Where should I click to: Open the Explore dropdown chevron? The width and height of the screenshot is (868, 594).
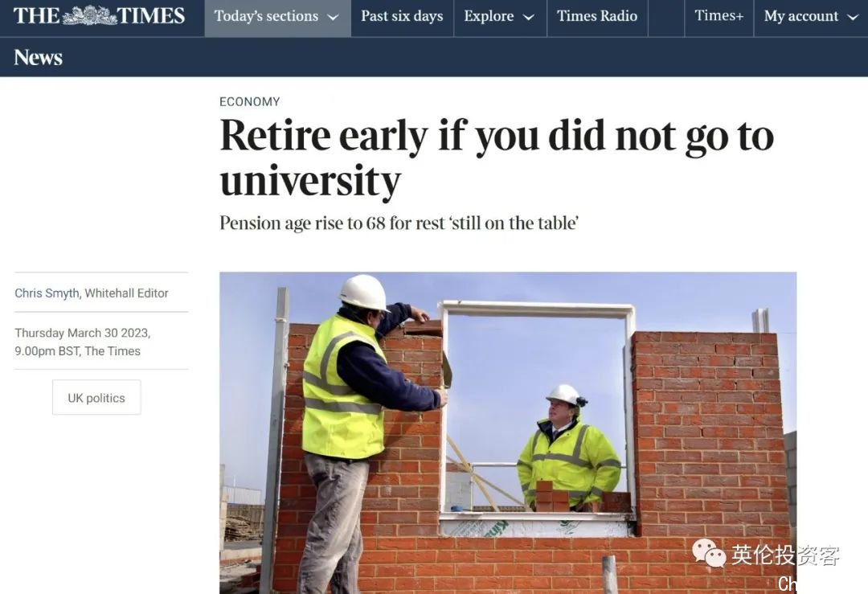pyautogui.click(x=529, y=17)
